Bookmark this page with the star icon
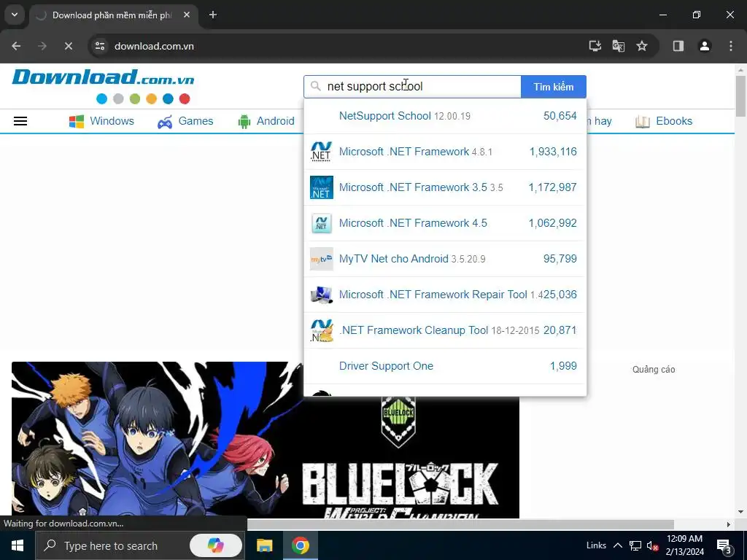 642,46
